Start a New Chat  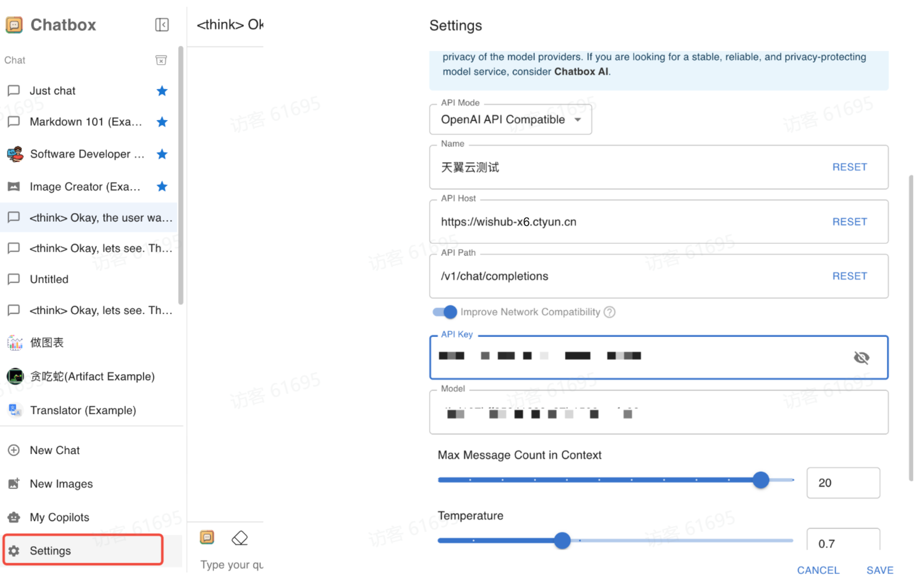click(54, 450)
